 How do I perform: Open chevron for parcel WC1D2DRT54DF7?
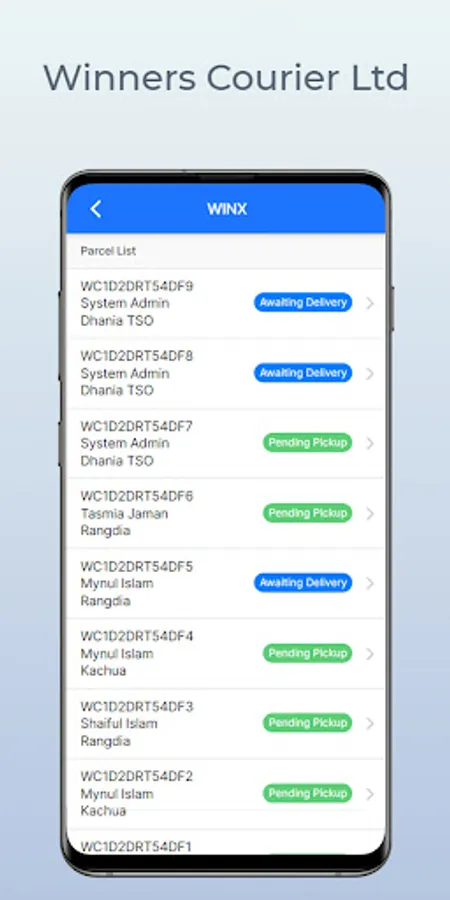370,444
